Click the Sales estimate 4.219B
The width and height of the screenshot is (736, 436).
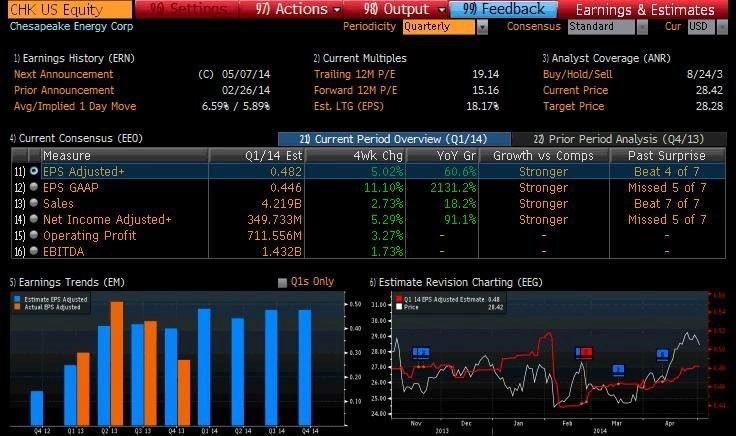(x=282, y=204)
